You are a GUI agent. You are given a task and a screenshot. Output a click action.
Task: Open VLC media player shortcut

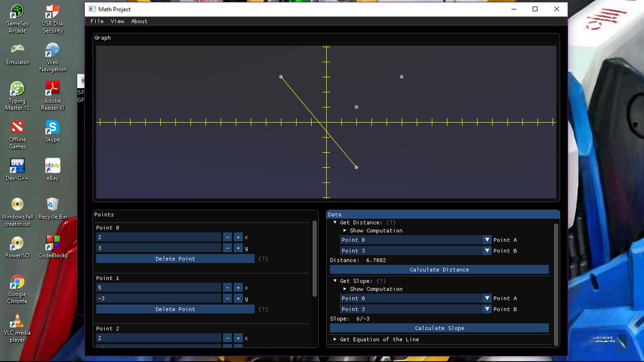(x=17, y=328)
